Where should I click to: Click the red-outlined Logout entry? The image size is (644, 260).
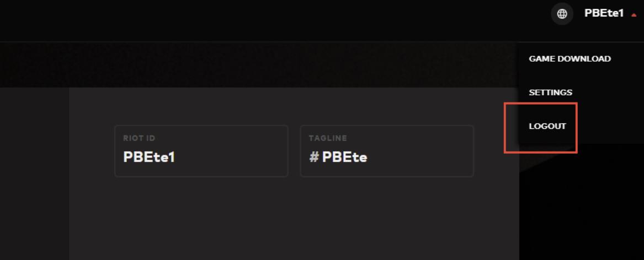(541, 127)
